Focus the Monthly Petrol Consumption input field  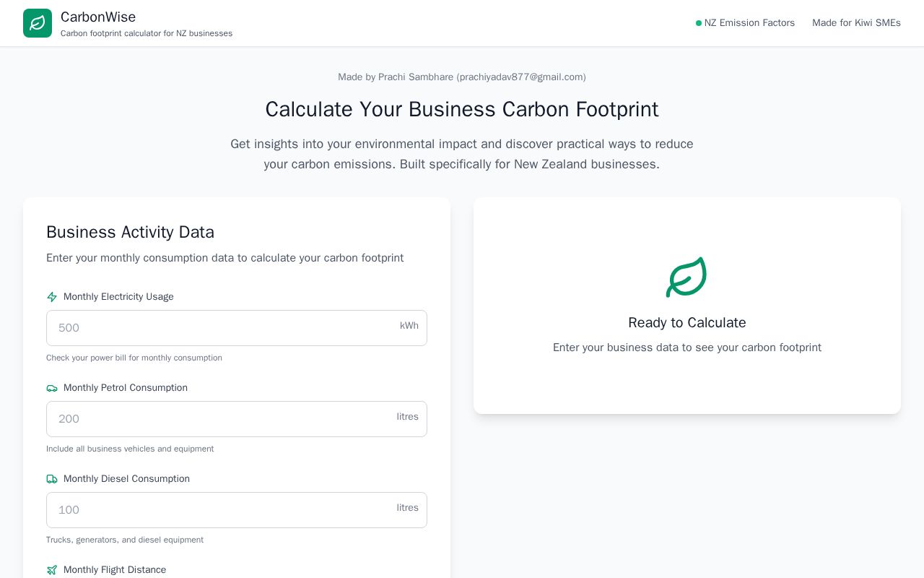(x=237, y=419)
